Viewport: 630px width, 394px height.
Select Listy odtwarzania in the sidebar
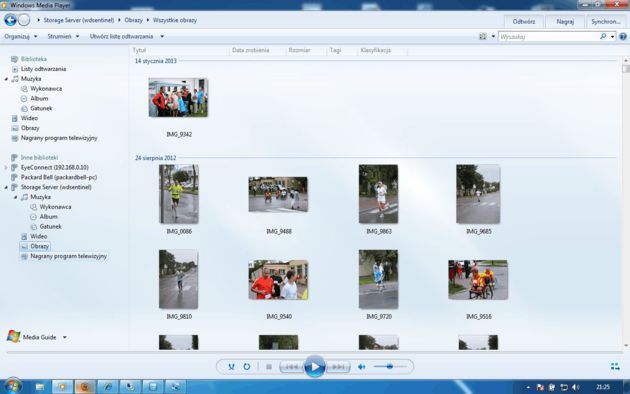pos(43,69)
